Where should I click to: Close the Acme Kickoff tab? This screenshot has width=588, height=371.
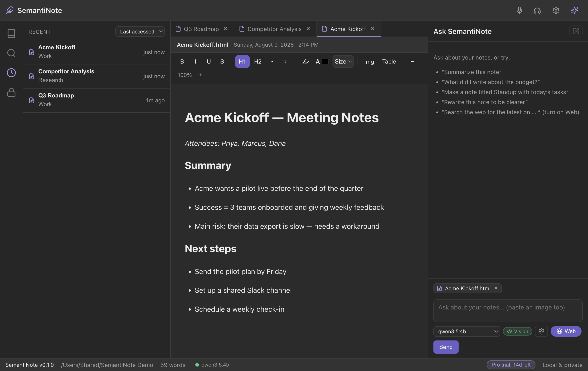372,29
